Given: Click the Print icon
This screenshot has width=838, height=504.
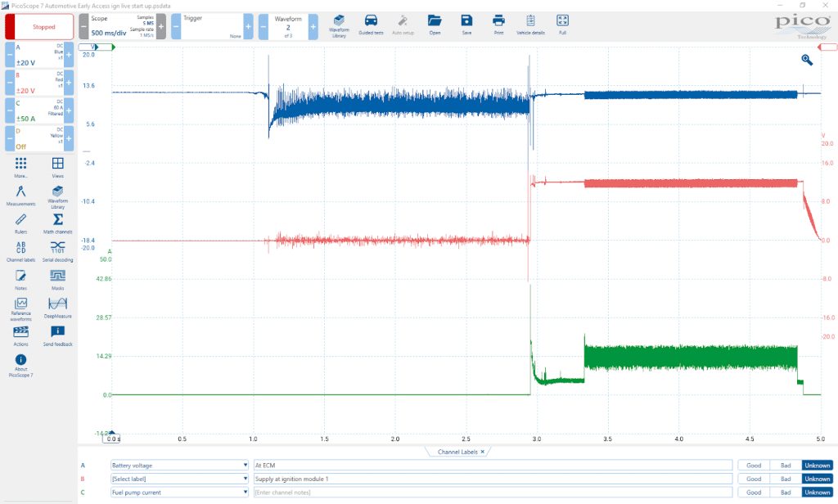Looking at the screenshot, I should pyautogui.click(x=498, y=25).
